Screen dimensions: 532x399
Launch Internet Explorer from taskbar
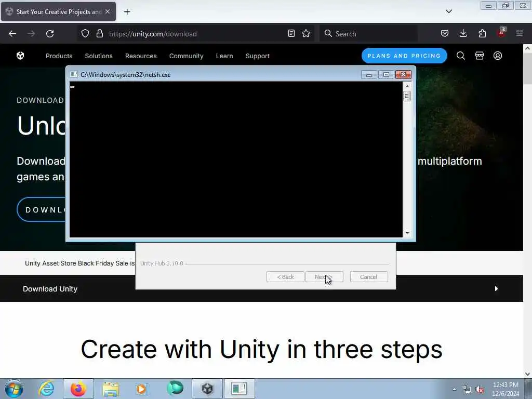(46, 389)
